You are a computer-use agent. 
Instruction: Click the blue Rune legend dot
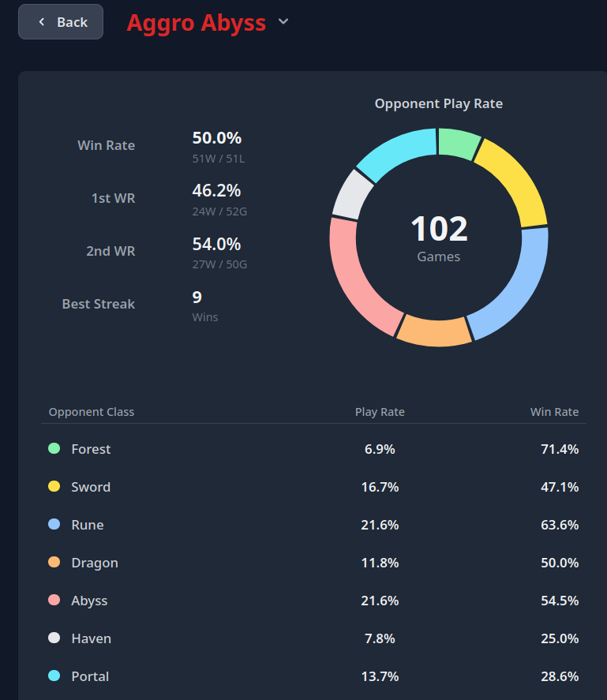point(54,525)
